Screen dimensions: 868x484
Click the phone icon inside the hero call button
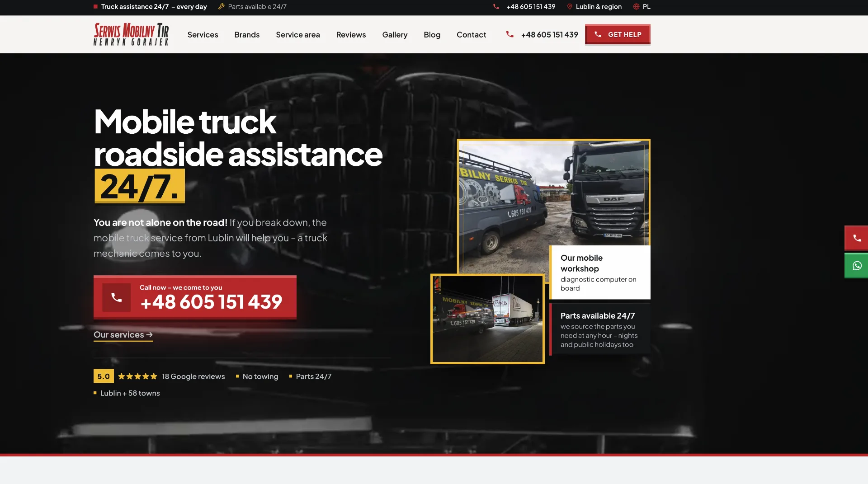116,297
